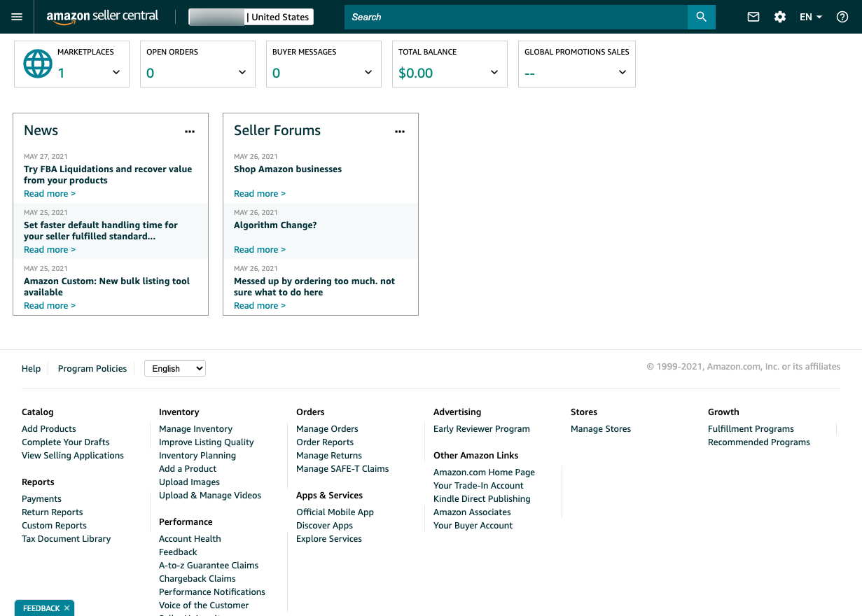
Task: Open the settings gear icon
Action: point(780,17)
